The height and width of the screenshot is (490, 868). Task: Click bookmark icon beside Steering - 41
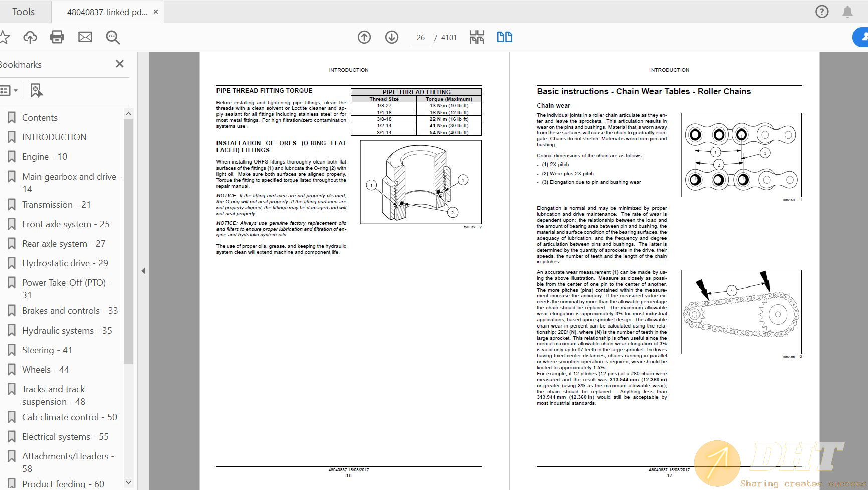pyautogui.click(x=12, y=350)
